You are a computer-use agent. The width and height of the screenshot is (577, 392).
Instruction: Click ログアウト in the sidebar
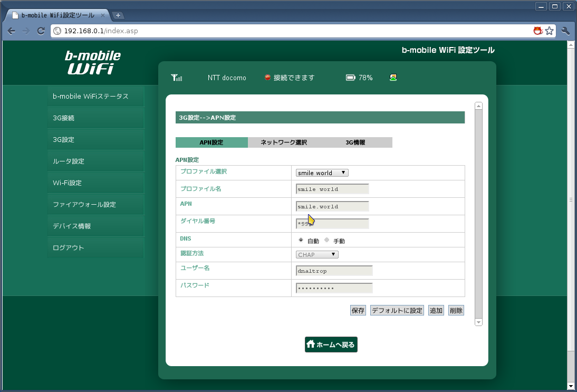click(x=96, y=248)
